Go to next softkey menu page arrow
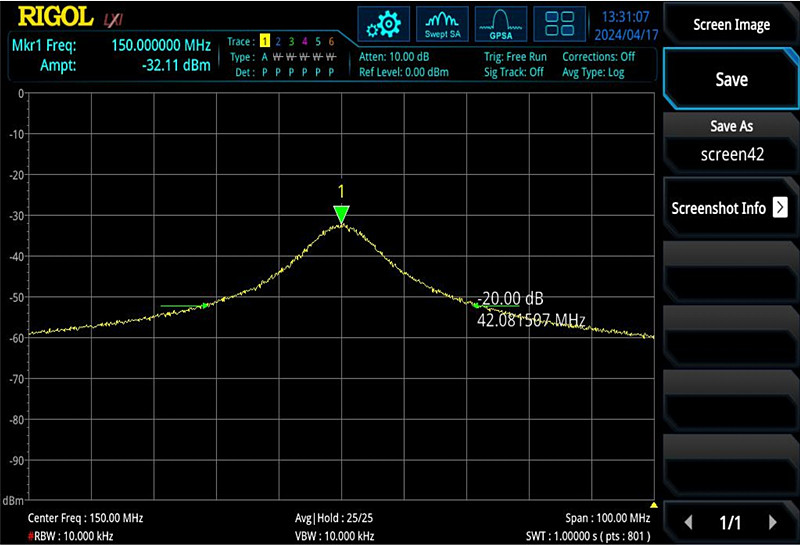Viewport: 800px width, 545px height. [772, 522]
